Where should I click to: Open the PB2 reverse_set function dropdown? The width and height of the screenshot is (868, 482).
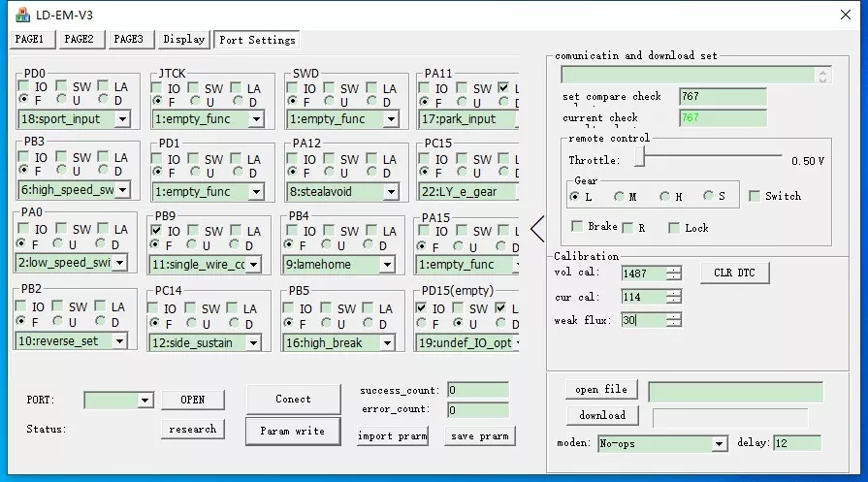coord(119,340)
